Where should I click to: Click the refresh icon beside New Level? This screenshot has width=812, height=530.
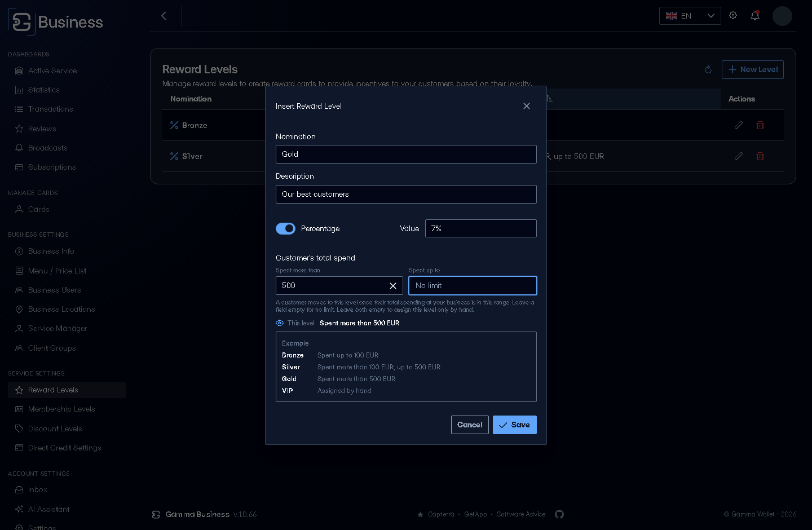[x=708, y=69]
